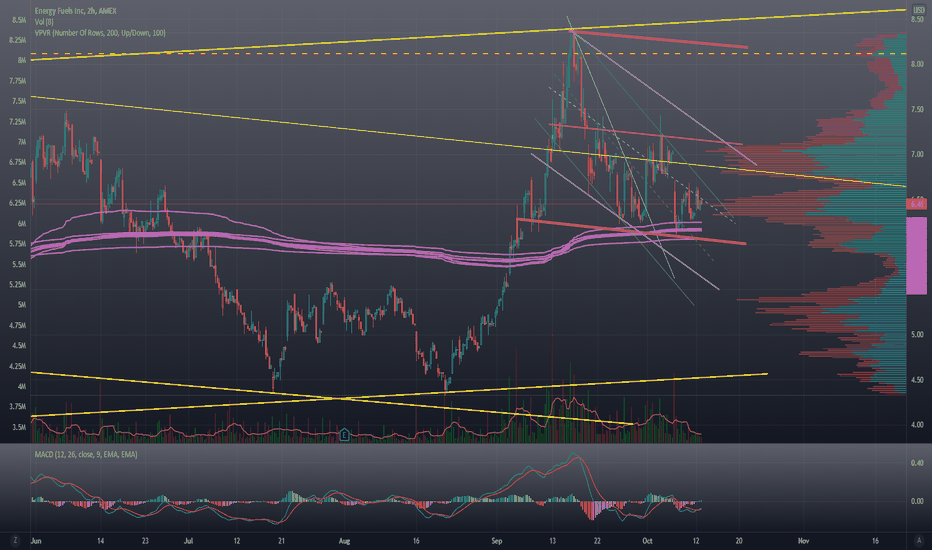The width and height of the screenshot is (932, 550).
Task: Select the MACD (12, 26, close, 9) legend
Action: [x=86, y=454]
